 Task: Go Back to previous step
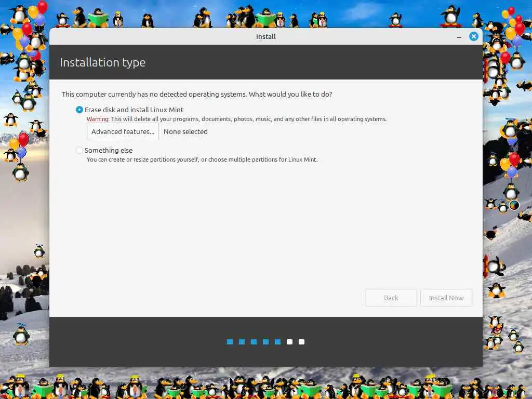coord(391,298)
